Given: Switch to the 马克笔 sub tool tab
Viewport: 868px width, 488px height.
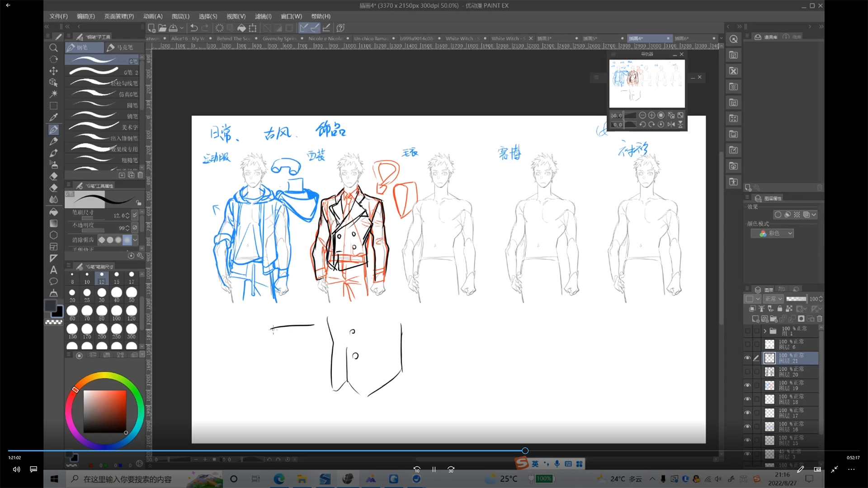Looking at the screenshot, I should [120, 47].
